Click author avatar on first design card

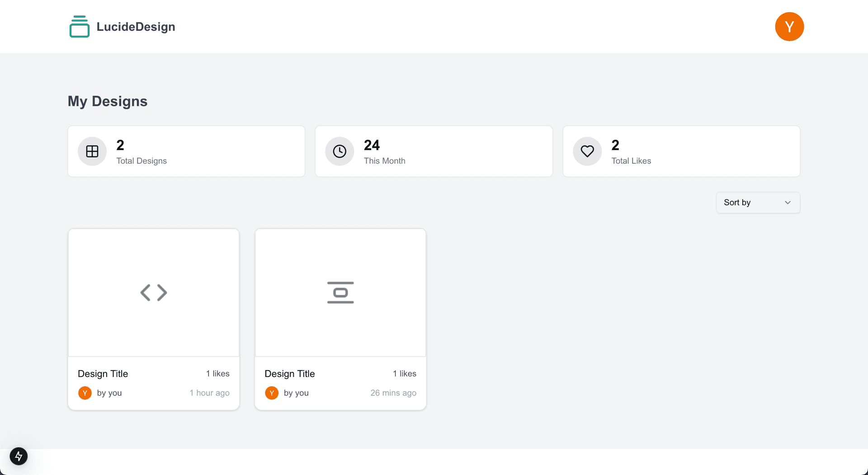point(85,393)
